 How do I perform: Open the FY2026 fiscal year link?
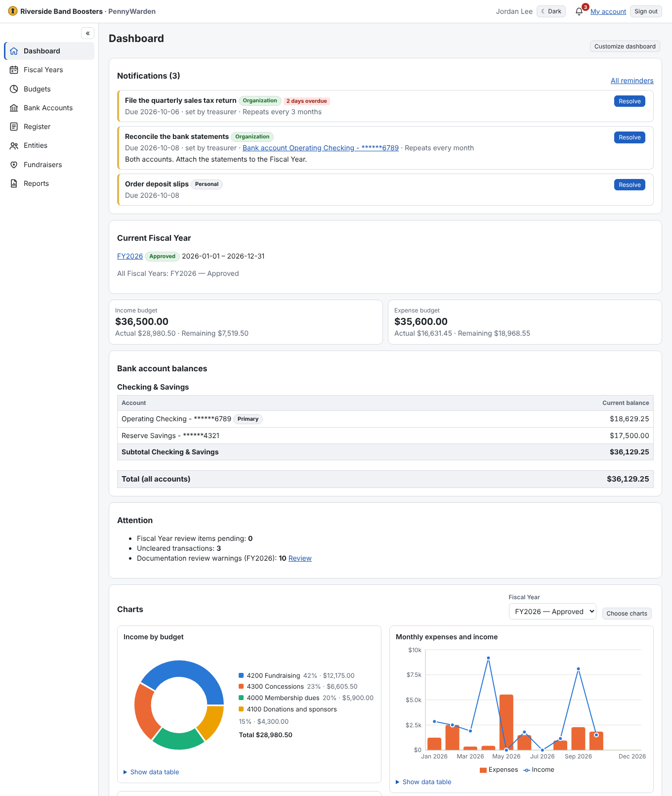point(130,256)
